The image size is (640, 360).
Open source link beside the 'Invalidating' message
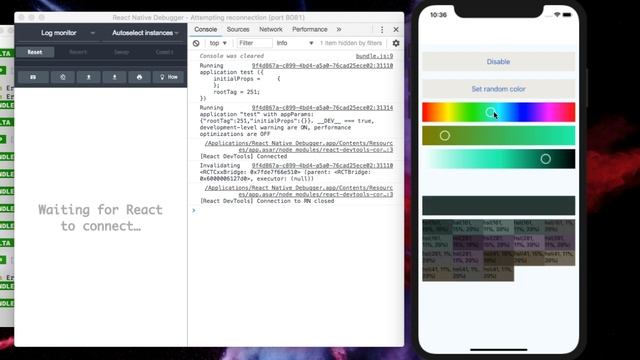pyautogui.click(x=322, y=166)
